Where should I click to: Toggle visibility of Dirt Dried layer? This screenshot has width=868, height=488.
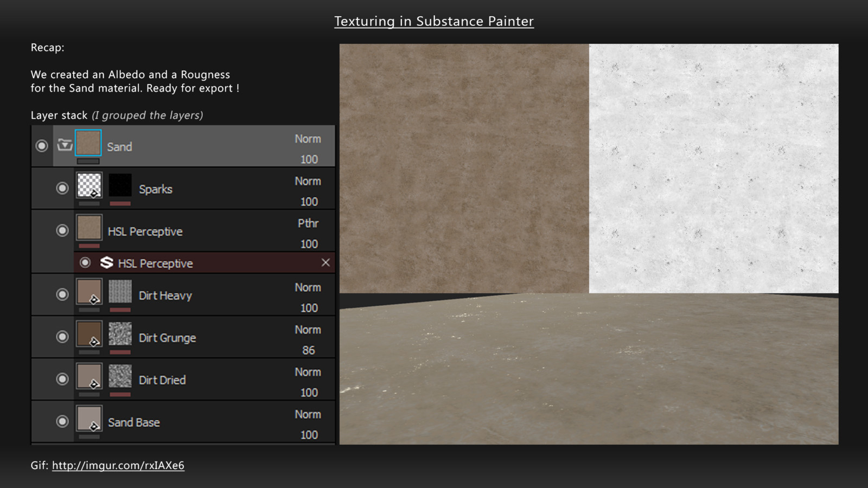(62, 379)
